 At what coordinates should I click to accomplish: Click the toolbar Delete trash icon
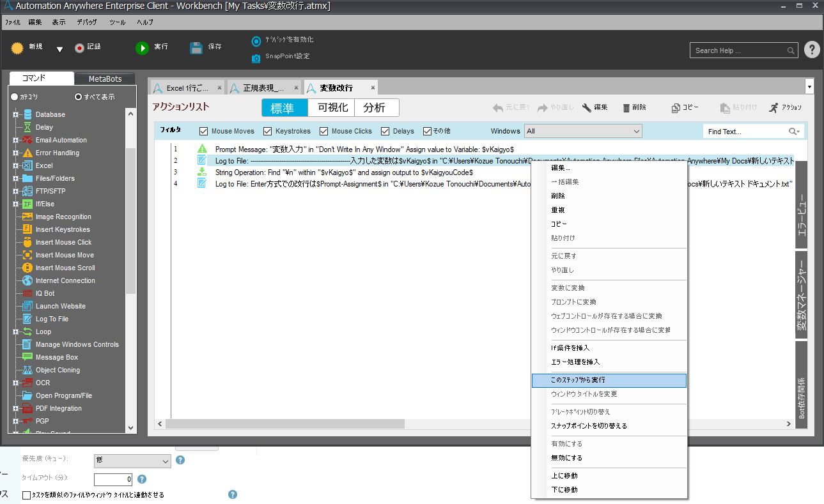click(626, 107)
